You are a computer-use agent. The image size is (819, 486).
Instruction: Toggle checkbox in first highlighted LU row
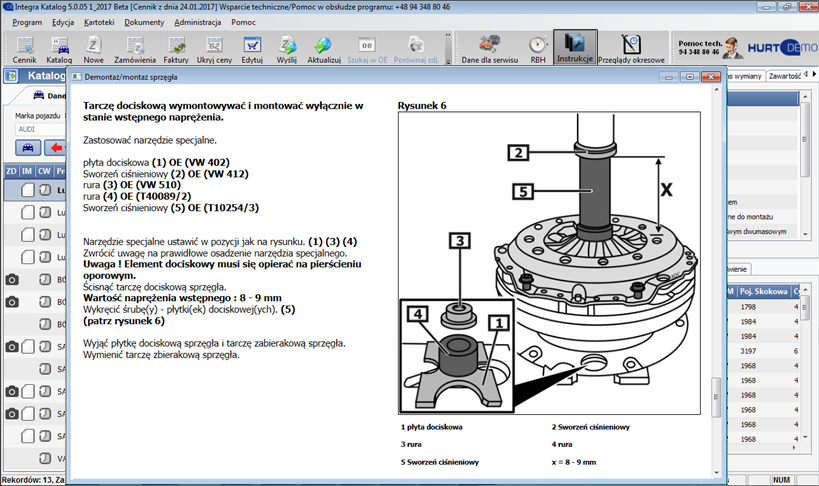coord(28,190)
